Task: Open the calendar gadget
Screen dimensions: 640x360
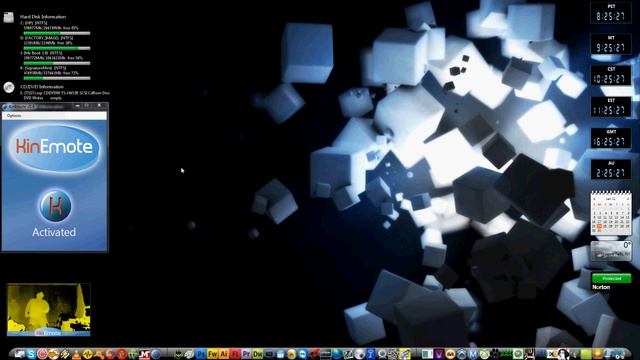Action: 611,213
